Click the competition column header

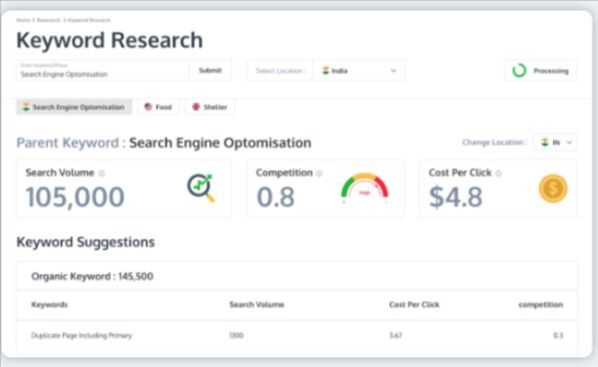(x=541, y=304)
